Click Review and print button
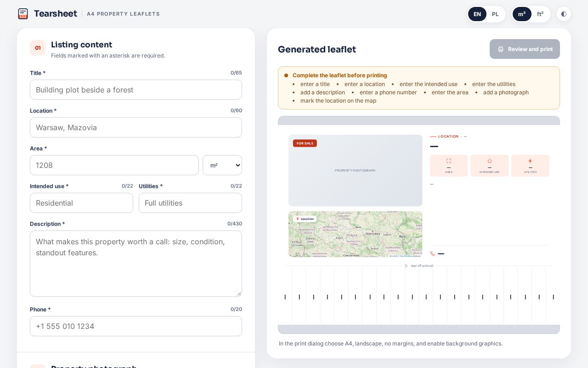Image resolution: width=588 pixels, height=368 pixels. [x=525, y=49]
